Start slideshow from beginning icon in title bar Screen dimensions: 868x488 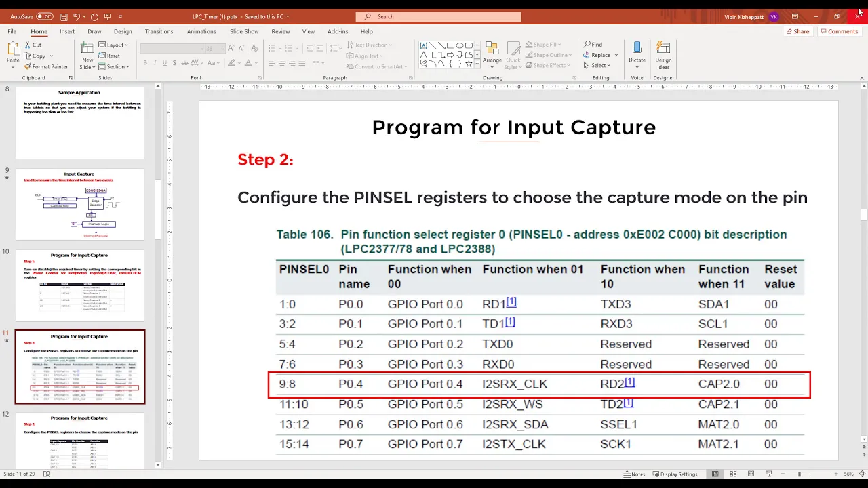[108, 16]
